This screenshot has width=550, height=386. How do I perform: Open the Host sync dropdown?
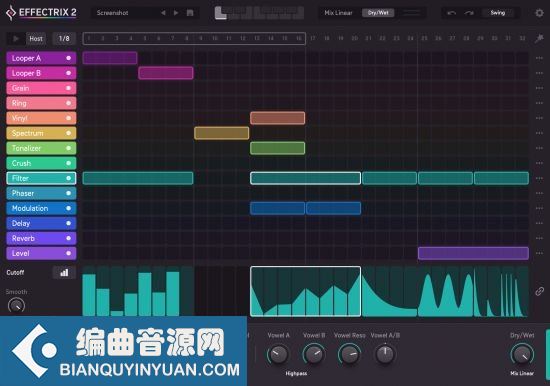click(x=36, y=39)
